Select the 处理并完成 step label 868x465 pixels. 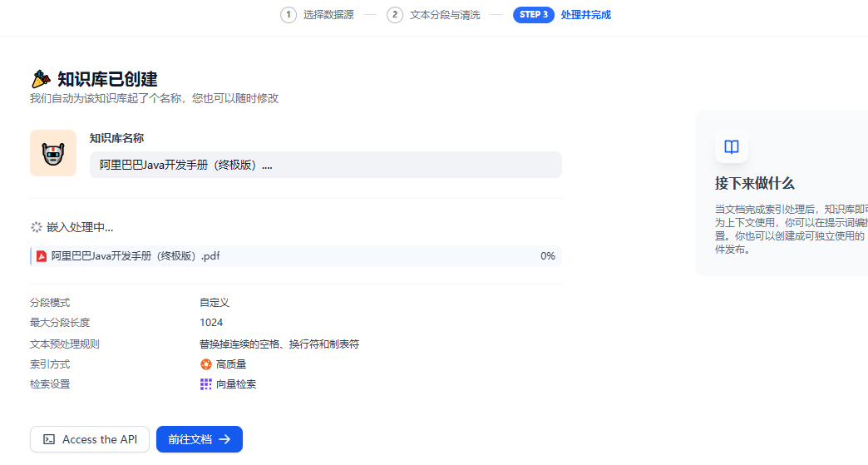pyautogui.click(x=585, y=15)
